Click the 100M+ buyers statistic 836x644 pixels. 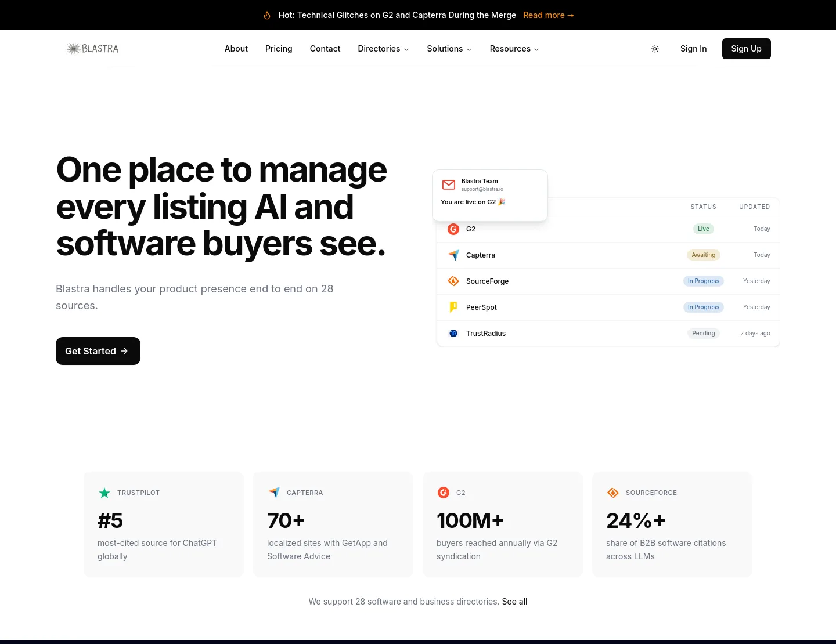pos(470,520)
